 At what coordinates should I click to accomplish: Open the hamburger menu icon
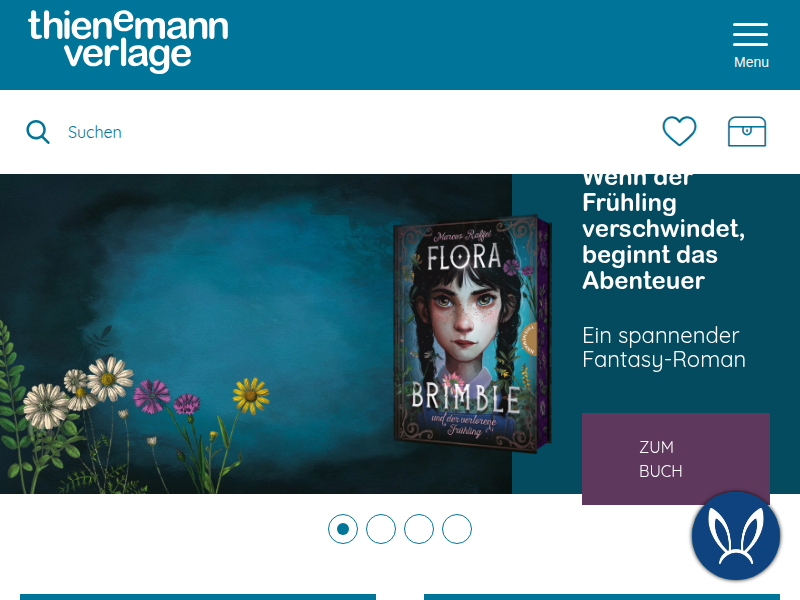point(750,34)
